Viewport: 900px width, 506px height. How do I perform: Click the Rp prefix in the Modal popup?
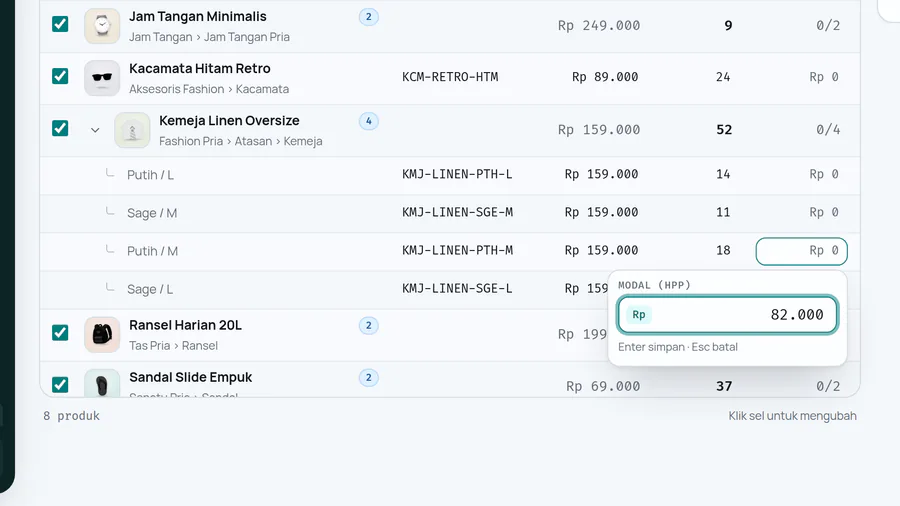[639, 314]
